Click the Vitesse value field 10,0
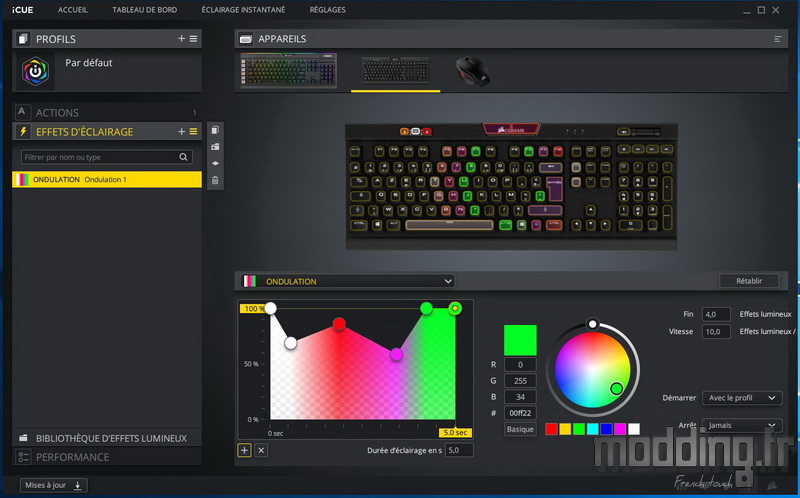This screenshot has height=498, width=800. (716, 332)
